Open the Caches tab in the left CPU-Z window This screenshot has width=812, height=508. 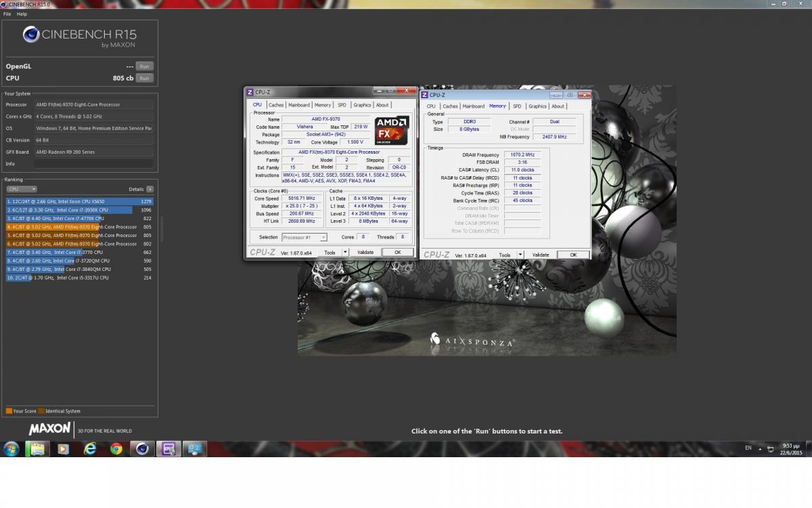[x=276, y=105]
